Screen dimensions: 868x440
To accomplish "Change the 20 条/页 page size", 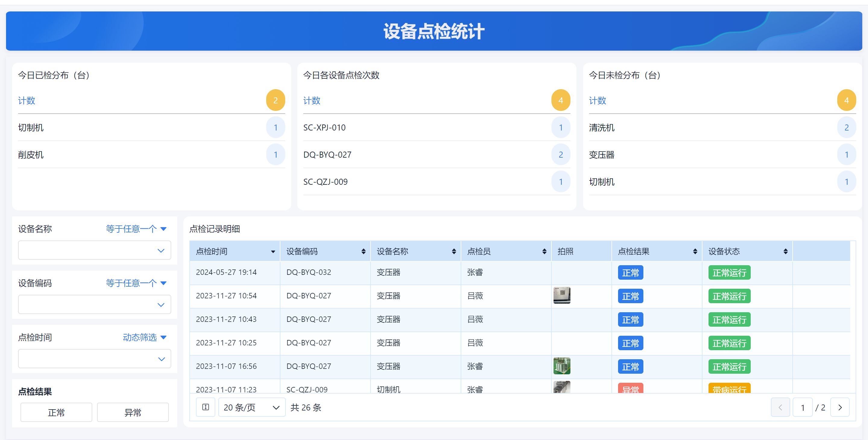I will [252, 407].
